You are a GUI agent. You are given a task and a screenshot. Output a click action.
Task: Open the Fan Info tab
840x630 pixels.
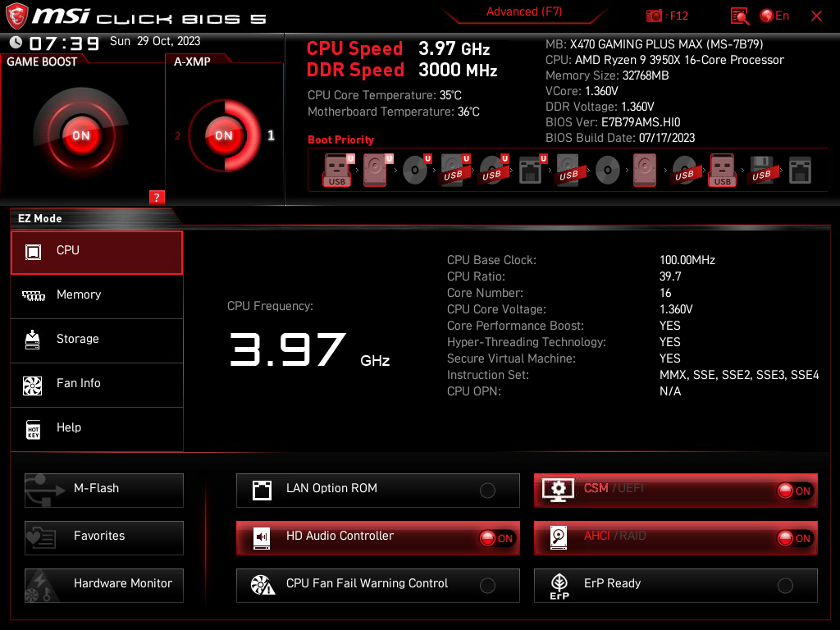point(97,386)
